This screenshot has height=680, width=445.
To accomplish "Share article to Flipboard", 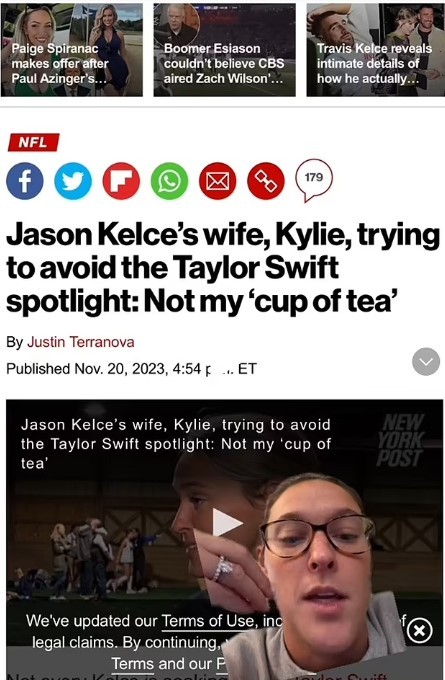I will 121,180.
